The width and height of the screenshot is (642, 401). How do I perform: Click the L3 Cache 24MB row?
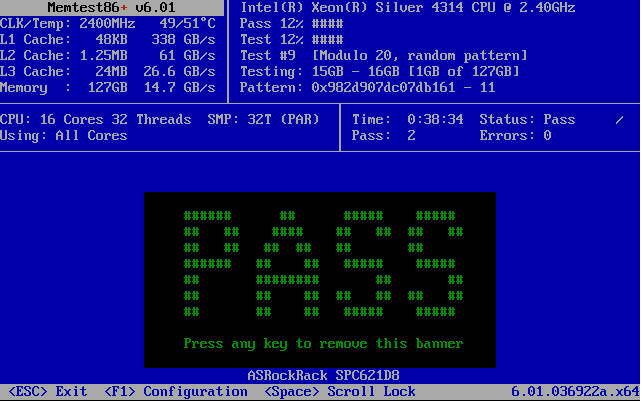click(108, 72)
